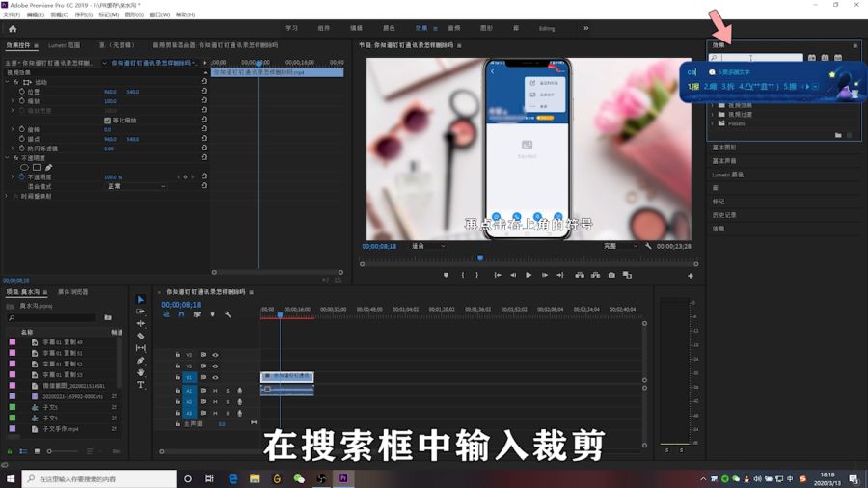Open the 基本图形 panel

(x=724, y=148)
